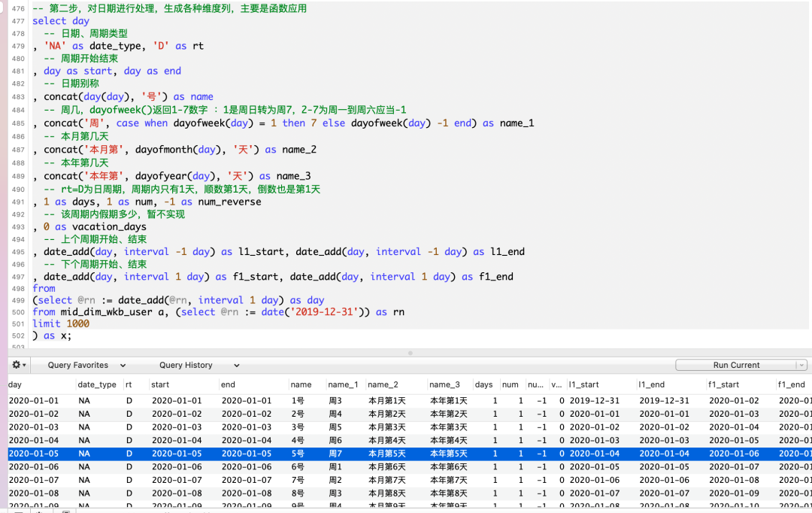Click the 'from' keyword on line 498
The width and height of the screenshot is (812, 513).
pos(44,289)
